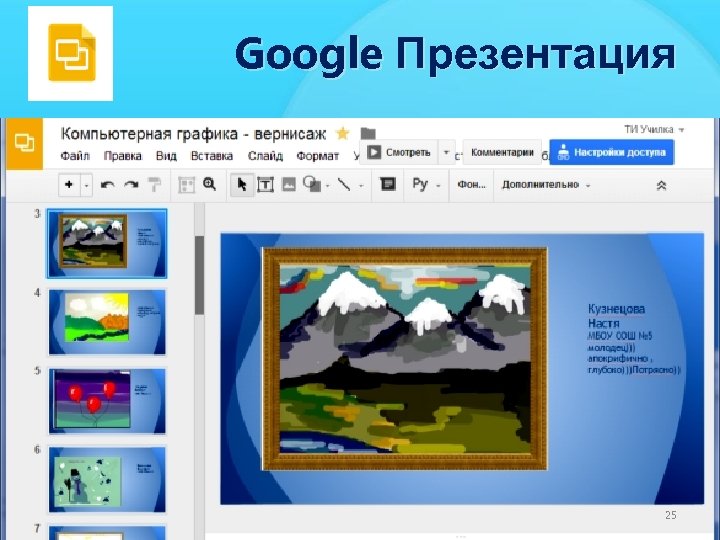Screen dimensions: 720x540
Task: Open the Ру input tools dropdown
Action: tap(426, 185)
